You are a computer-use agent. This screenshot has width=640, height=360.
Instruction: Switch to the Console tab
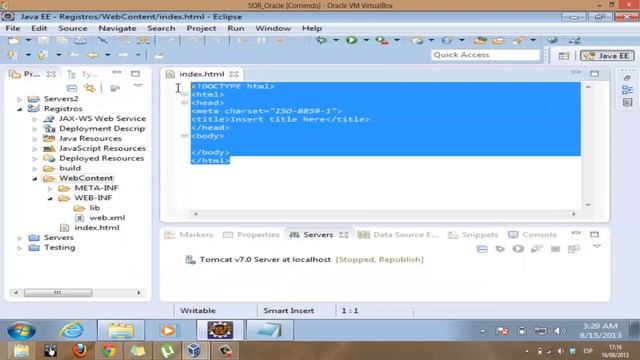click(533, 235)
